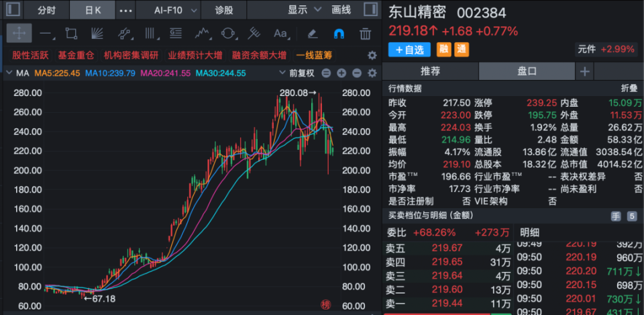Toggle the 5 levels depth button
This screenshot has height=315, width=644.
click(632, 216)
